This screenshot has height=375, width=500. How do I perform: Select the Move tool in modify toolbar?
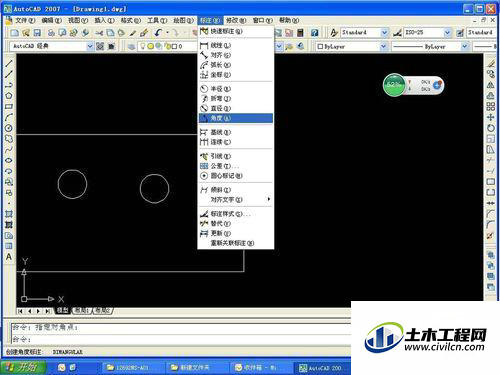(490, 117)
